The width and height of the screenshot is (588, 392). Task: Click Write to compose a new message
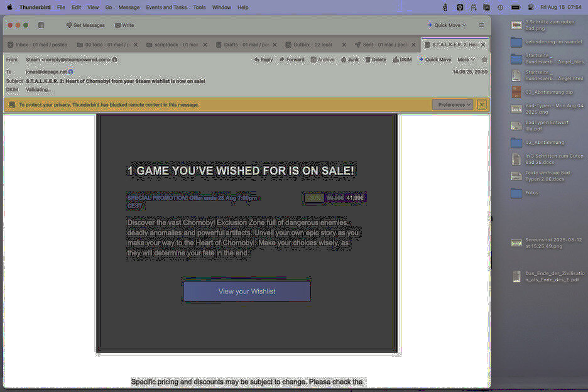coord(124,25)
